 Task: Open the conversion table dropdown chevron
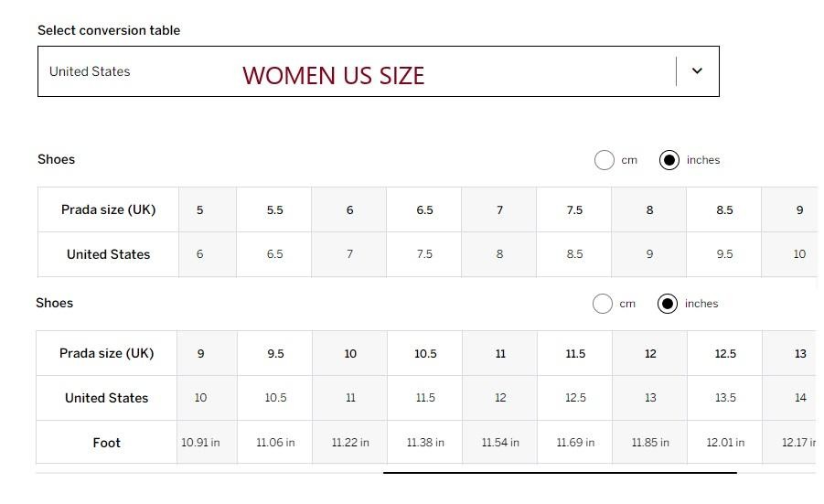697,71
